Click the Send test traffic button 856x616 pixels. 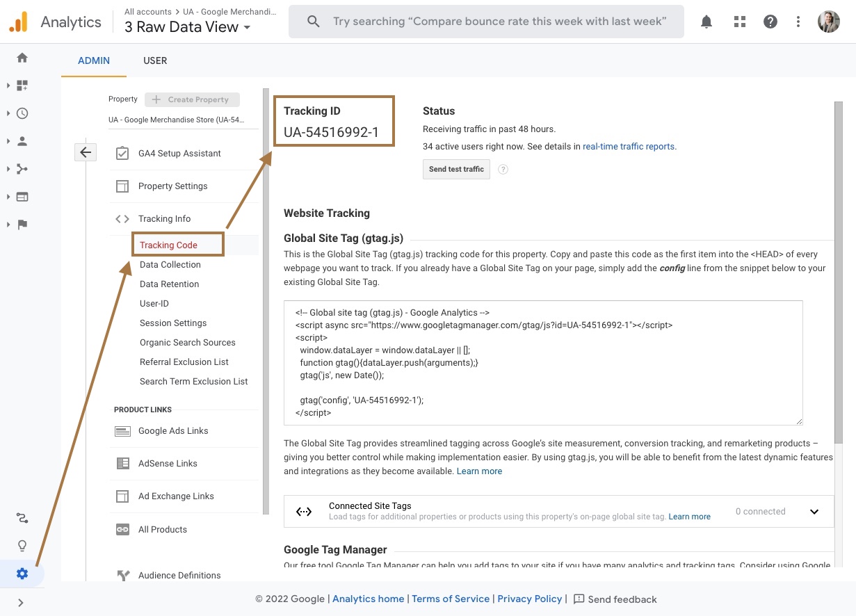(456, 169)
